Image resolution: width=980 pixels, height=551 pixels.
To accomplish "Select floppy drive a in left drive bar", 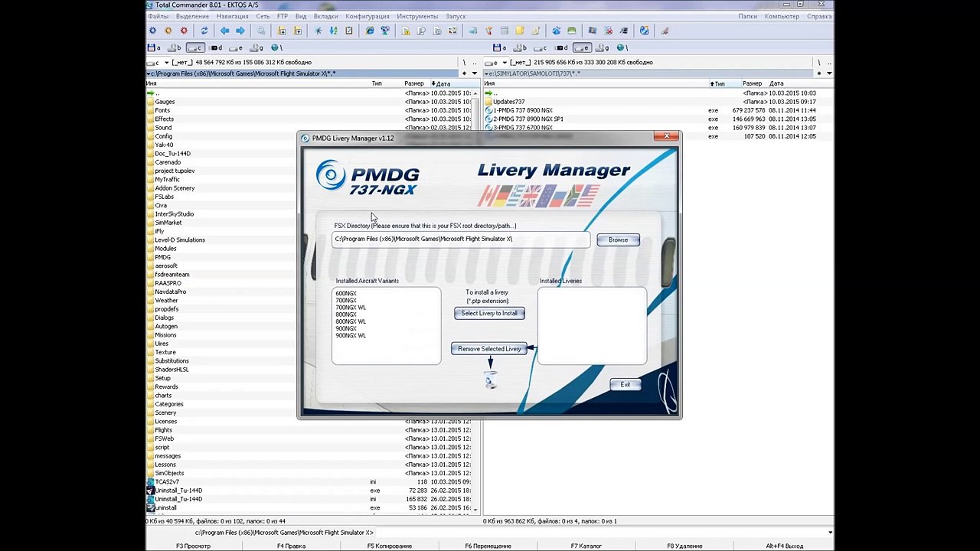I will point(155,47).
